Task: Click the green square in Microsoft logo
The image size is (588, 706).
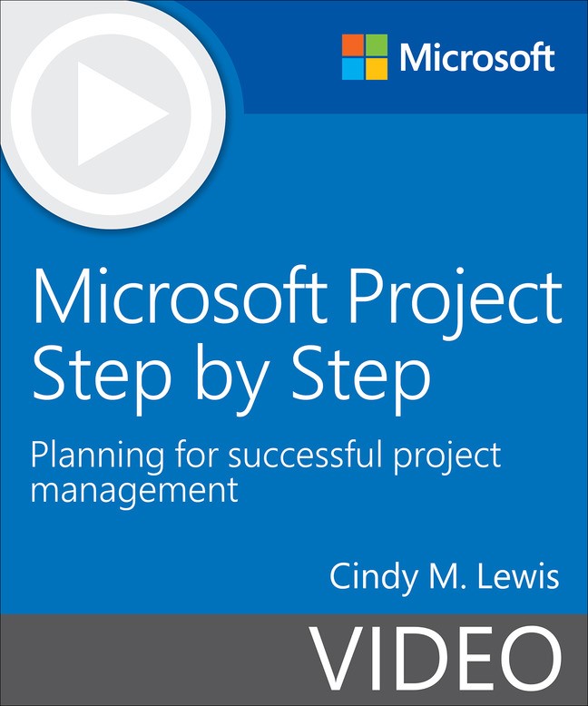Action: [376, 44]
